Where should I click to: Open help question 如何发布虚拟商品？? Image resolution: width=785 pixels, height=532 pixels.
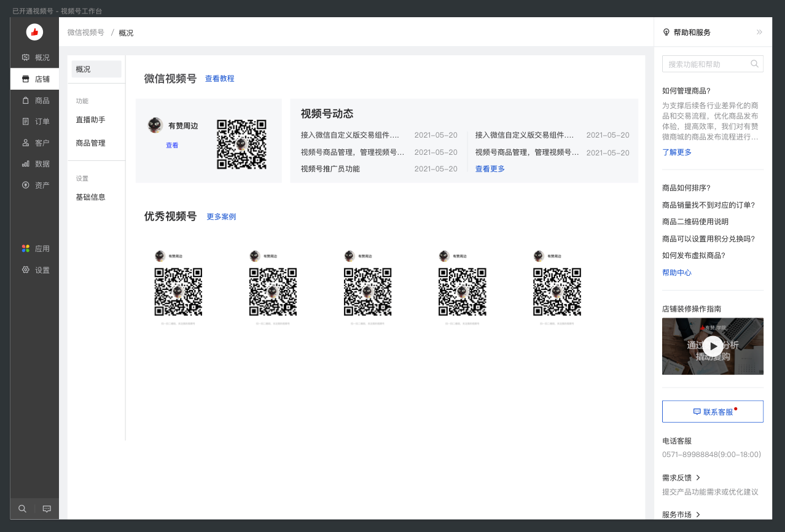(x=693, y=256)
